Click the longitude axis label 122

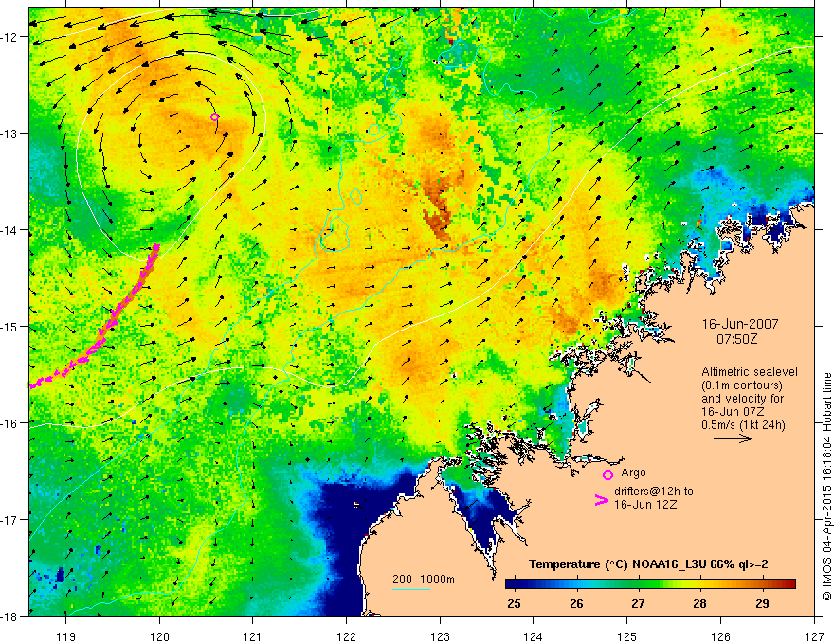pos(346,636)
